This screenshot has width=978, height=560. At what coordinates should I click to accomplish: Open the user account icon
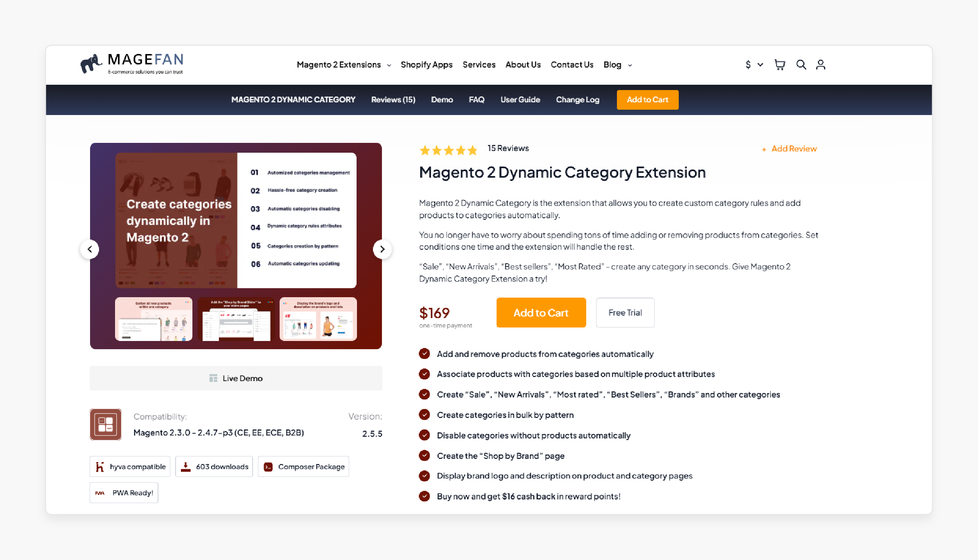click(820, 65)
